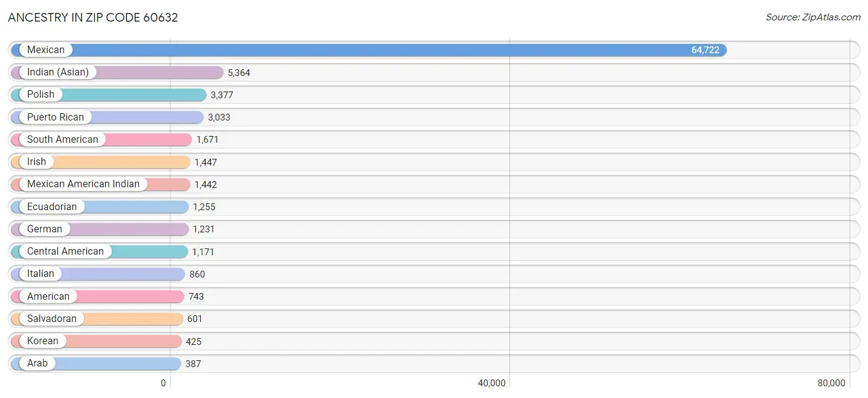This screenshot has height=398, width=868.
Task: Select the 1,671 value
Action: [207, 140]
